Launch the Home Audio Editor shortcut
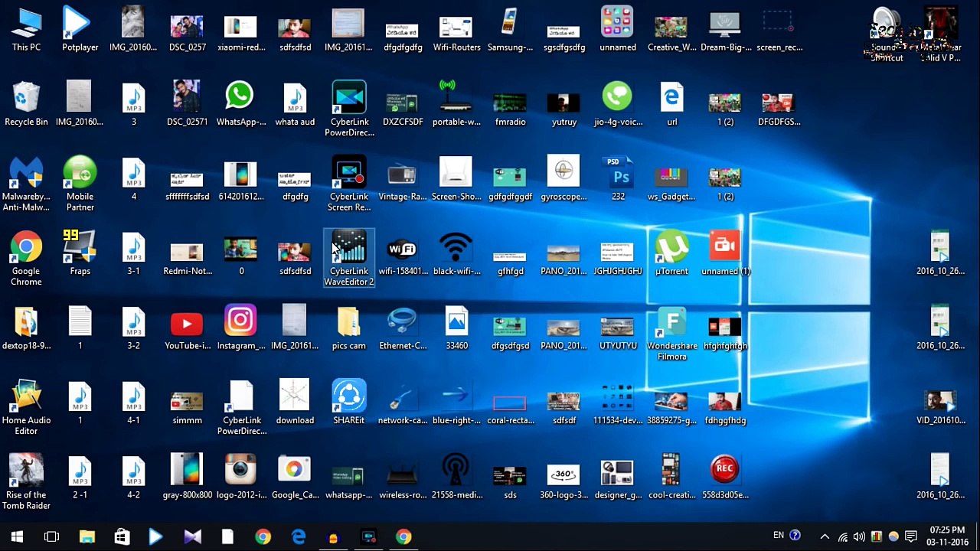 click(26, 407)
